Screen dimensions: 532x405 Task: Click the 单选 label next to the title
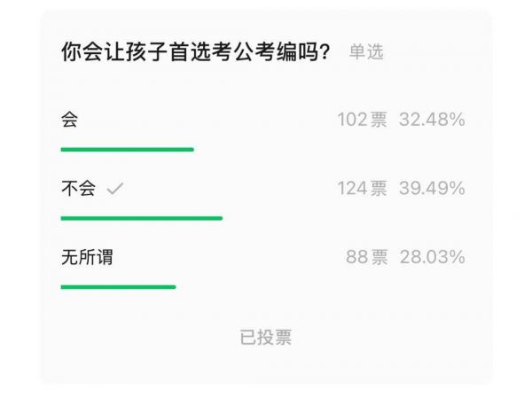365,52
